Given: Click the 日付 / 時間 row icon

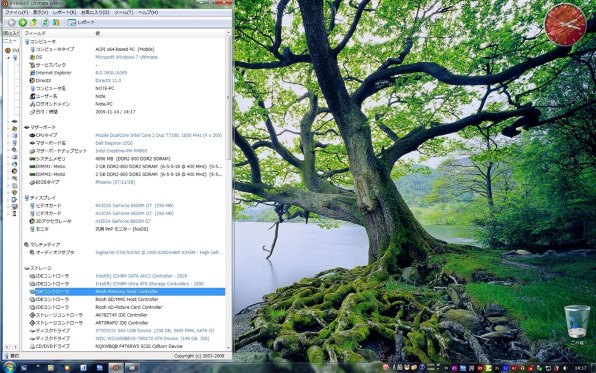Looking at the screenshot, I should coord(32,112).
